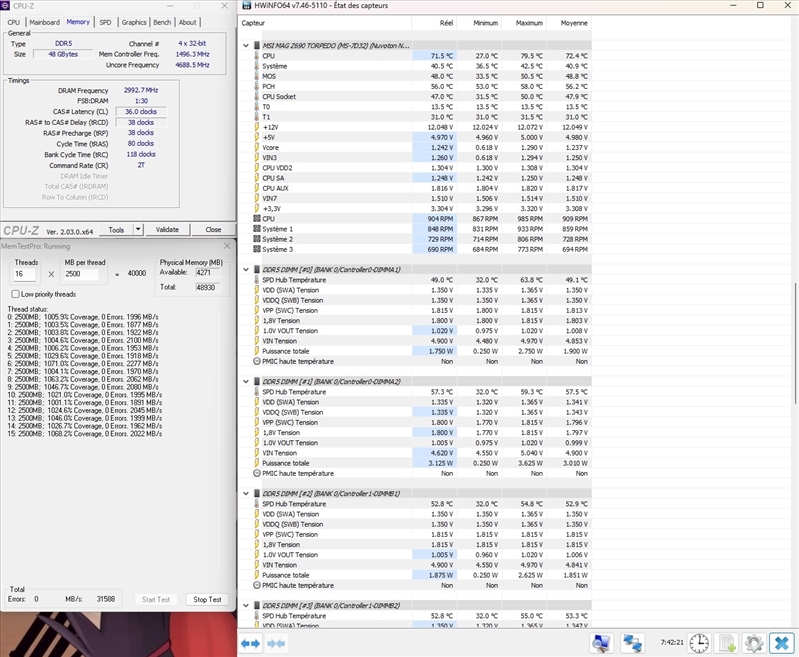Open the Mainboard tab in CPU-Z
799x657 pixels.
tap(44, 22)
